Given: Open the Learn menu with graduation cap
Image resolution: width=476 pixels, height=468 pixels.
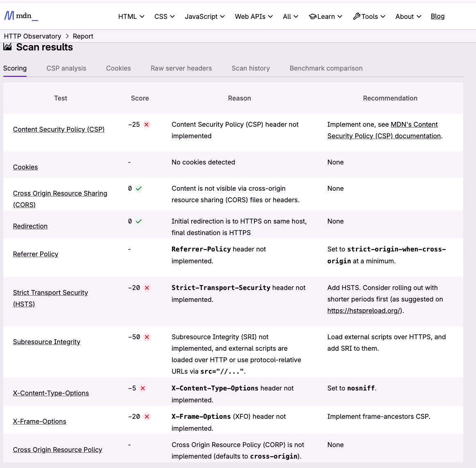Looking at the screenshot, I should pos(325,16).
